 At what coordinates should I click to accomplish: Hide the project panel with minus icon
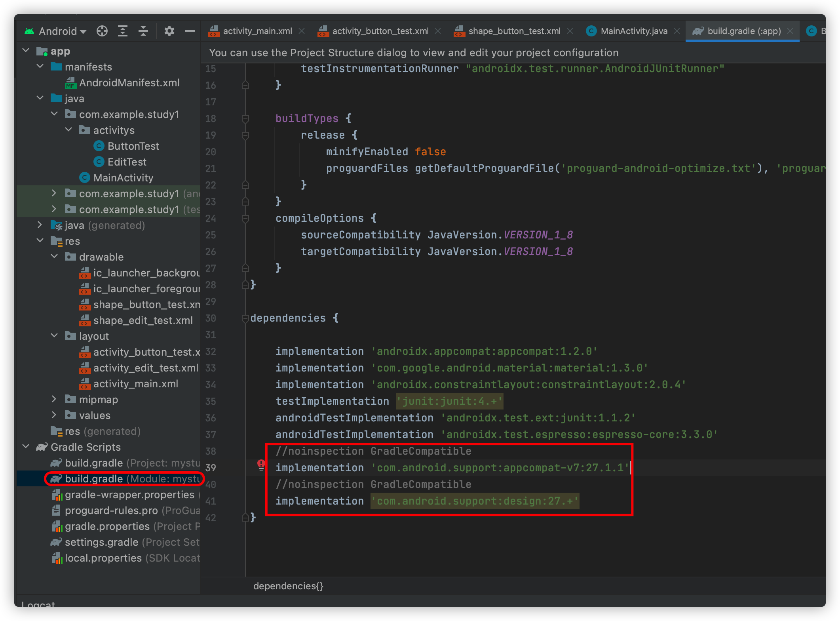click(190, 31)
